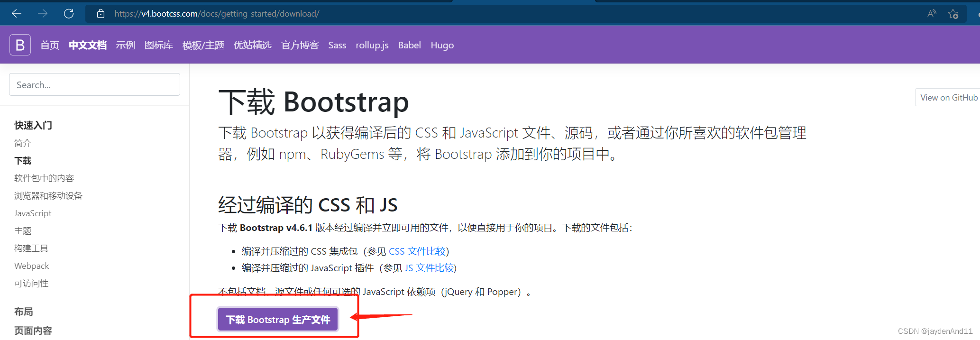The height and width of the screenshot is (340, 980).
Task: Open JavaScript in the sidebar
Action: click(33, 213)
